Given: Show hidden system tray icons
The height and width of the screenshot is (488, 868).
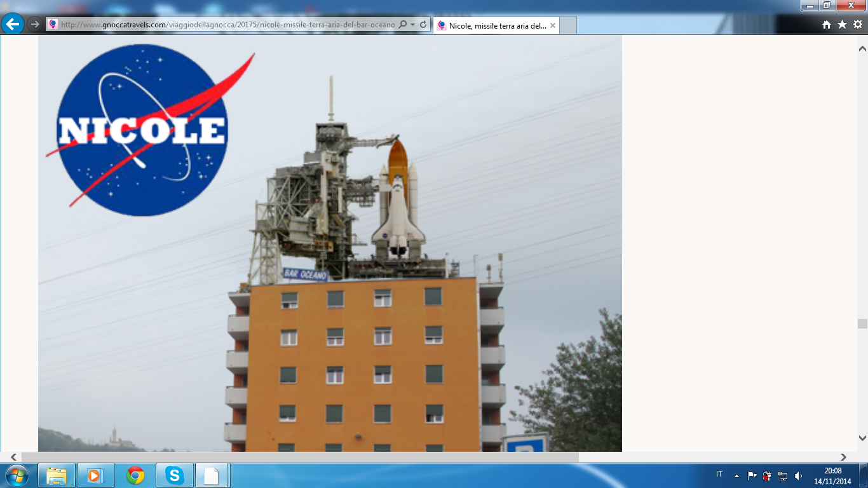Looking at the screenshot, I should pos(736,475).
